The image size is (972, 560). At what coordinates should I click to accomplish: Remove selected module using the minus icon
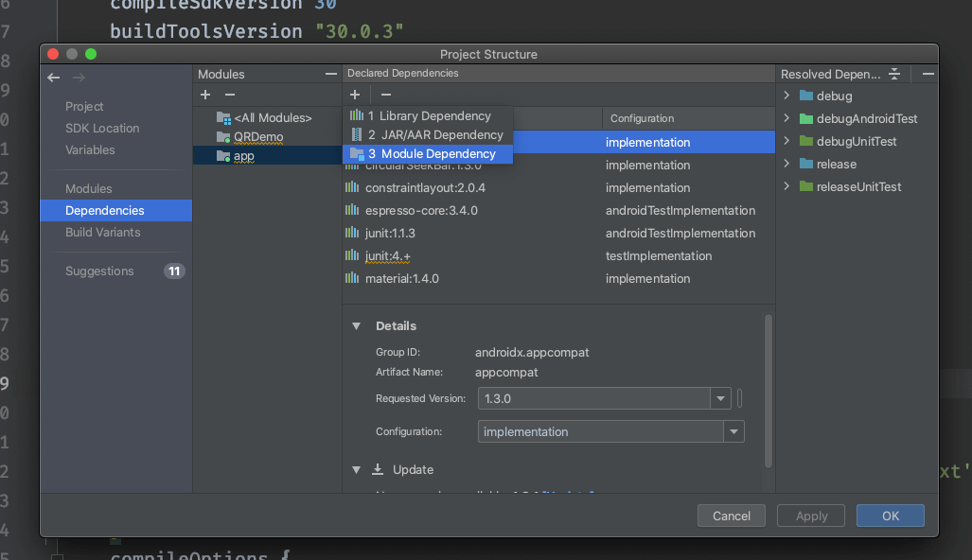click(x=232, y=95)
